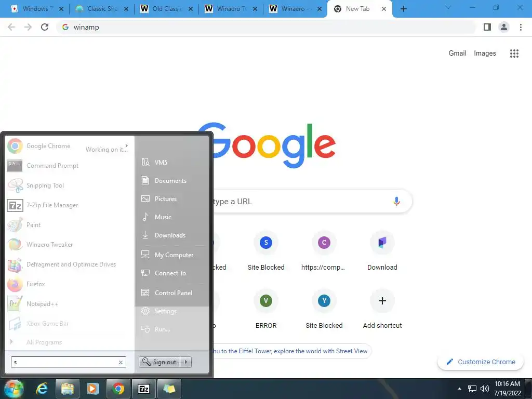
Task: Open Download shortcut tile
Action: click(382, 251)
